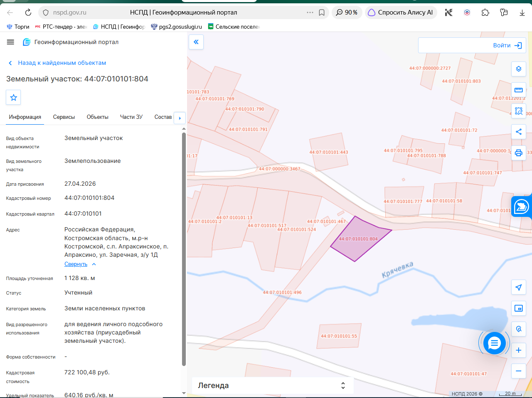Open the Части ЗУ tab
This screenshot has height=398, width=532.
[x=131, y=117]
